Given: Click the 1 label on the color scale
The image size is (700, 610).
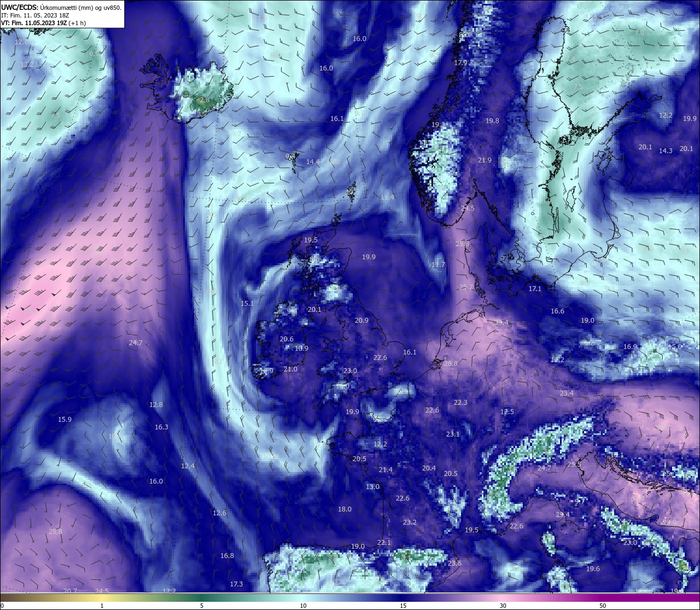Looking at the screenshot, I should point(102,606).
